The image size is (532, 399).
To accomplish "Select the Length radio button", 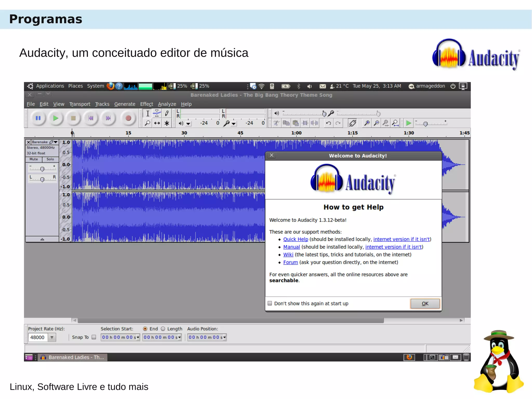I will (163, 329).
